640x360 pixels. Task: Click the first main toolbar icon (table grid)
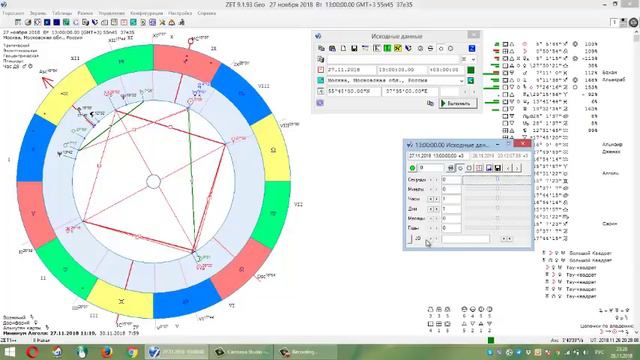click(18, 22)
